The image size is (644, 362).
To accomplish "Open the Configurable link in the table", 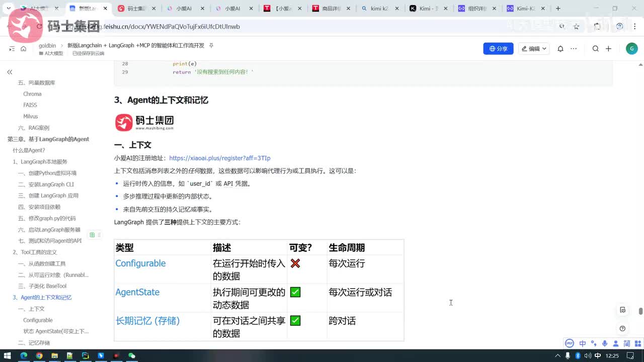I will [x=140, y=263].
